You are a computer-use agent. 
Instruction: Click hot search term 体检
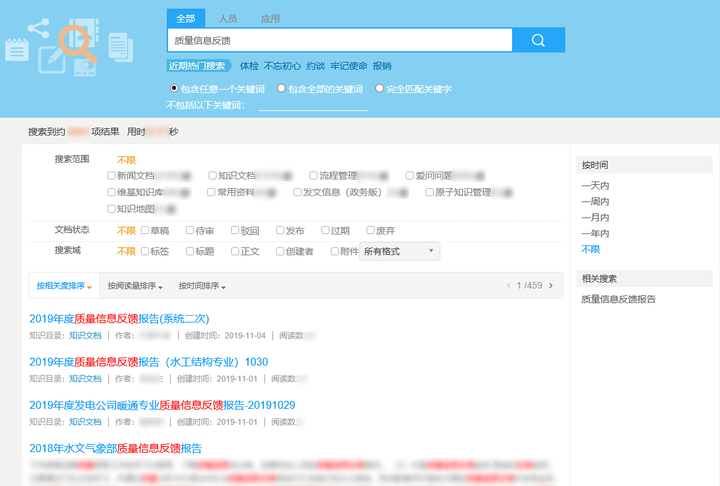click(x=249, y=66)
